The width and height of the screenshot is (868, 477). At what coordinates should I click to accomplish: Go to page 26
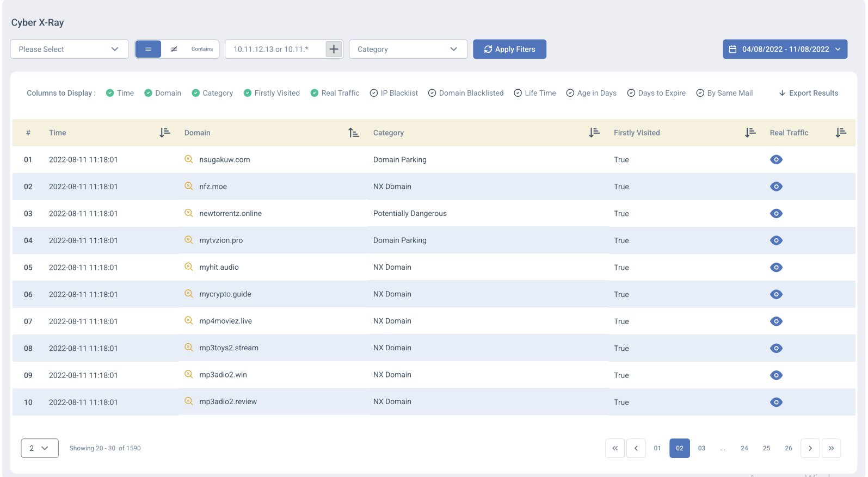(x=789, y=448)
